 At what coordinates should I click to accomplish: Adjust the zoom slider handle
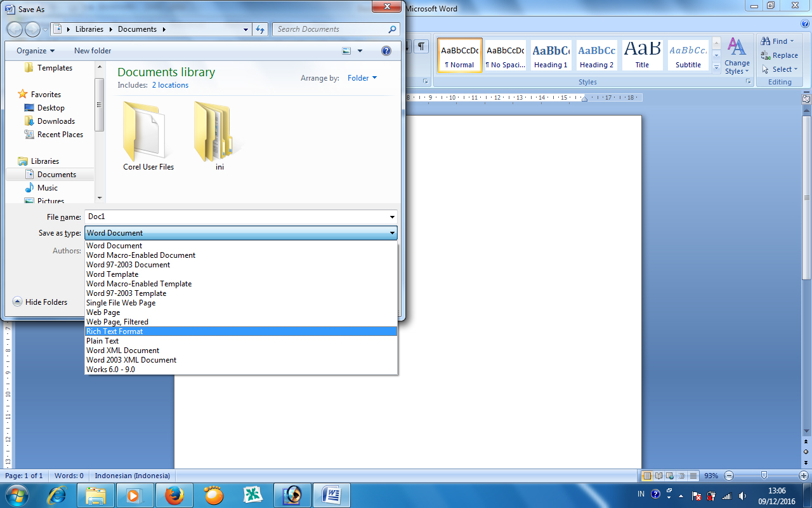pos(764,476)
